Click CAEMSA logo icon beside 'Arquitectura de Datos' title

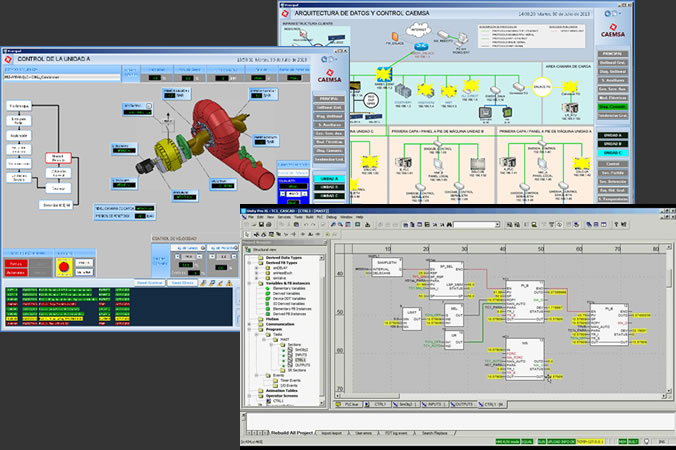[x=285, y=14]
